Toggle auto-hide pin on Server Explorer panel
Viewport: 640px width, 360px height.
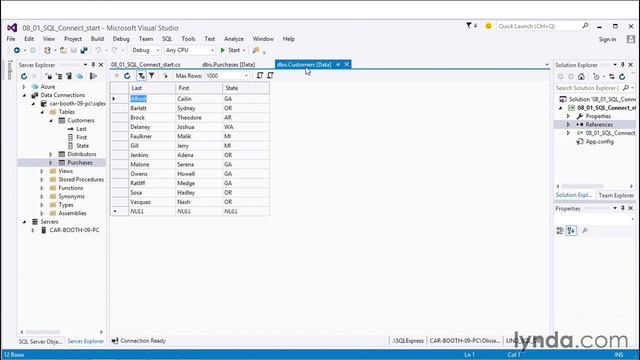[93, 65]
